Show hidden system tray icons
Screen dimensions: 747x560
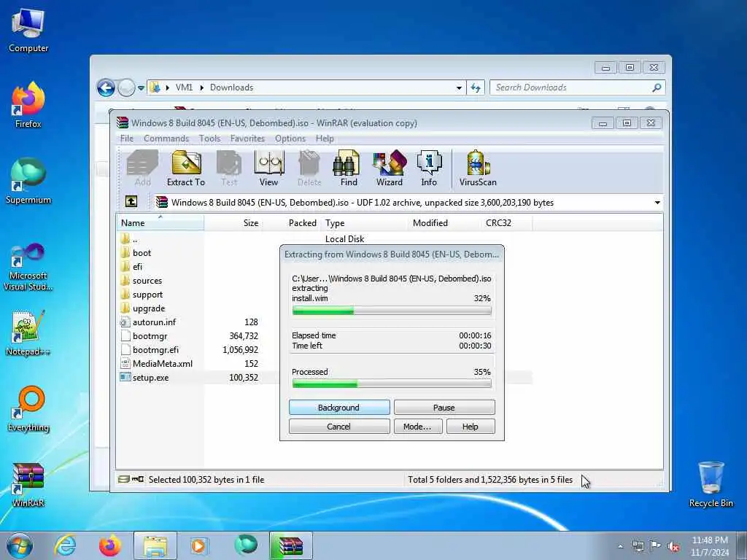coord(620,547)
